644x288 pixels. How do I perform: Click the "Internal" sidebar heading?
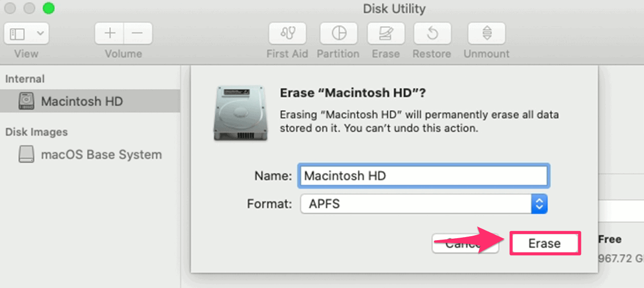click(25, 79)
